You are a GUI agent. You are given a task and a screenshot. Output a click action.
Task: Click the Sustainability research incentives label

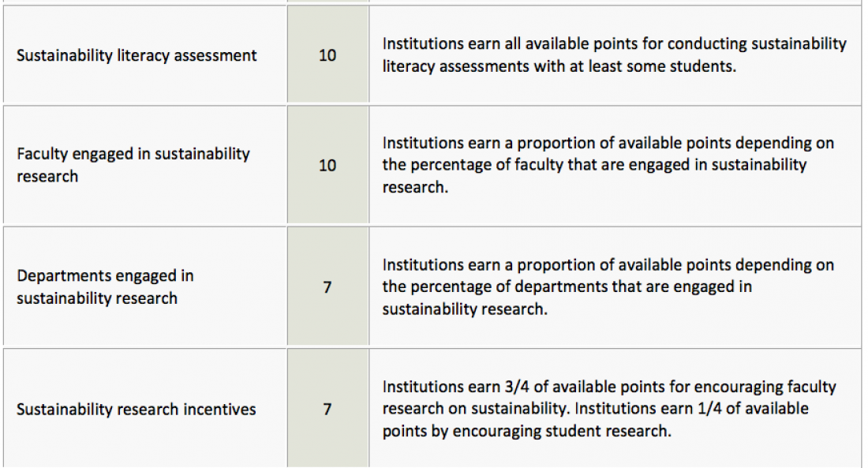(137, 410)
